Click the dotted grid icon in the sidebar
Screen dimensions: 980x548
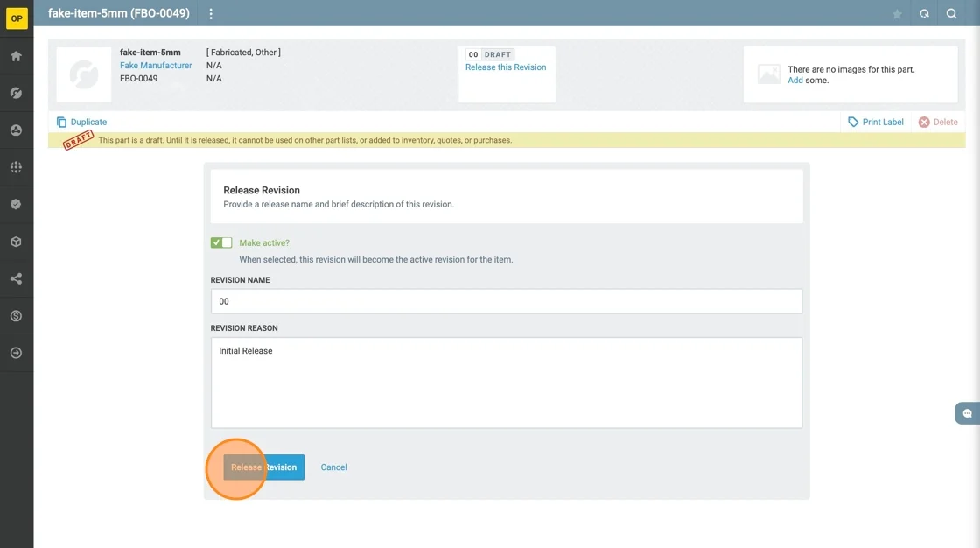(16, 167)
